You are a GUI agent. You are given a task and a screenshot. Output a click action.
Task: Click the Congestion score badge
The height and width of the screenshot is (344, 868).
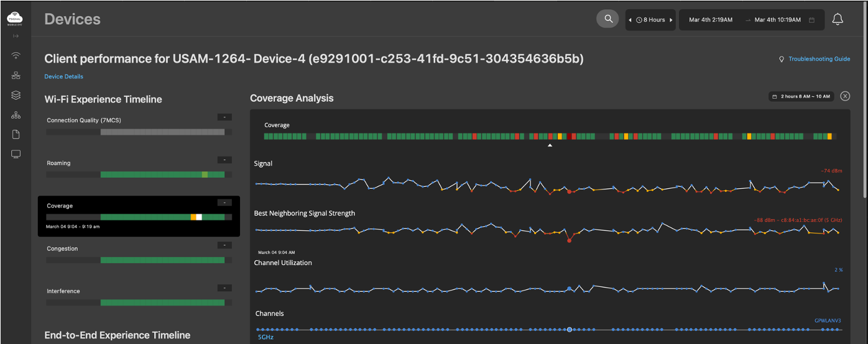pyautogui.click(x=224, y=245)
